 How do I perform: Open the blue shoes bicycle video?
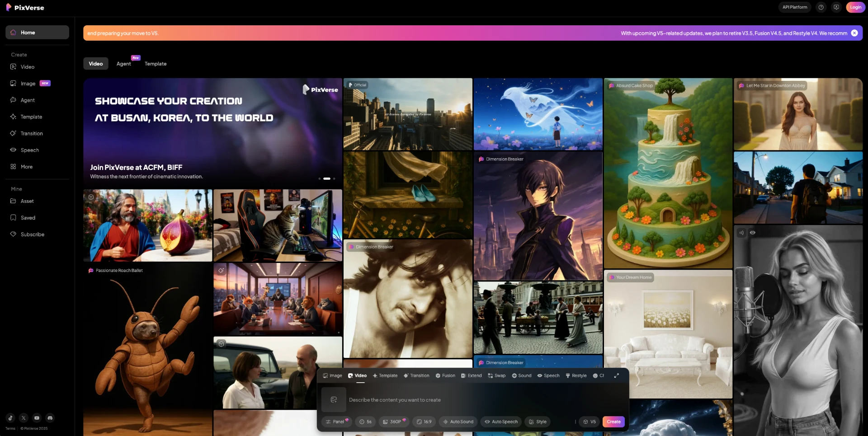408,195
